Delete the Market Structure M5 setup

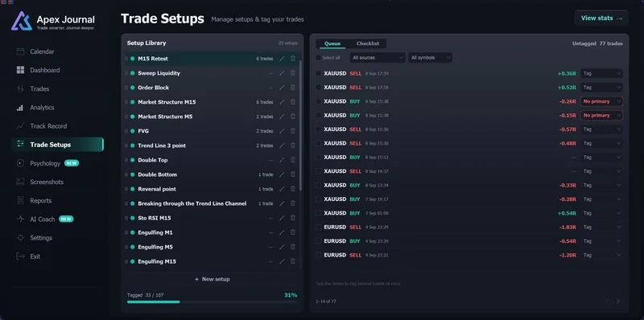coord(293,117)
